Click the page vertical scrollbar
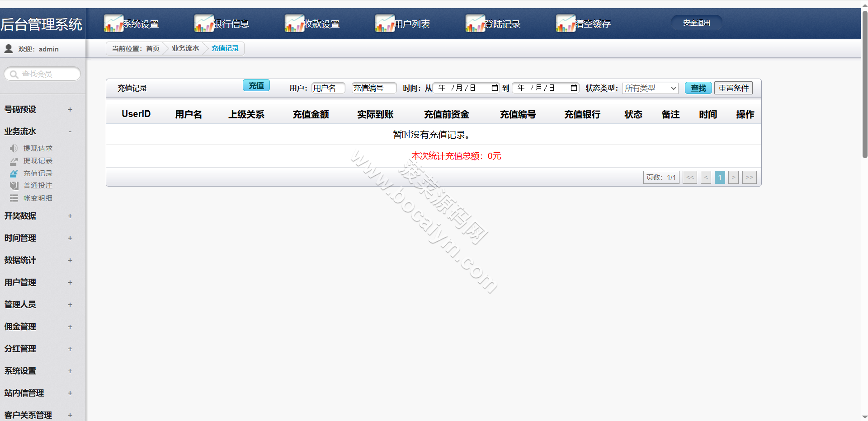This screenshot has width=868, height=421. coord(865,84)
